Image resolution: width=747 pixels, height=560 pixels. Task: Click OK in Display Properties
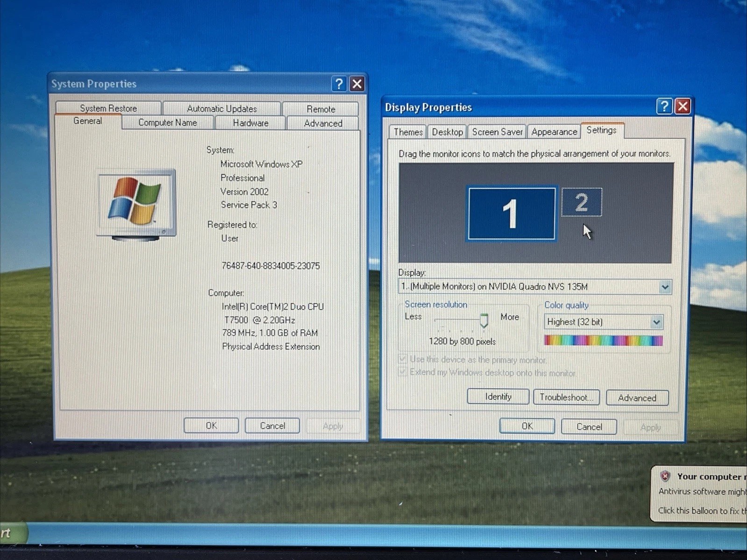527,426
